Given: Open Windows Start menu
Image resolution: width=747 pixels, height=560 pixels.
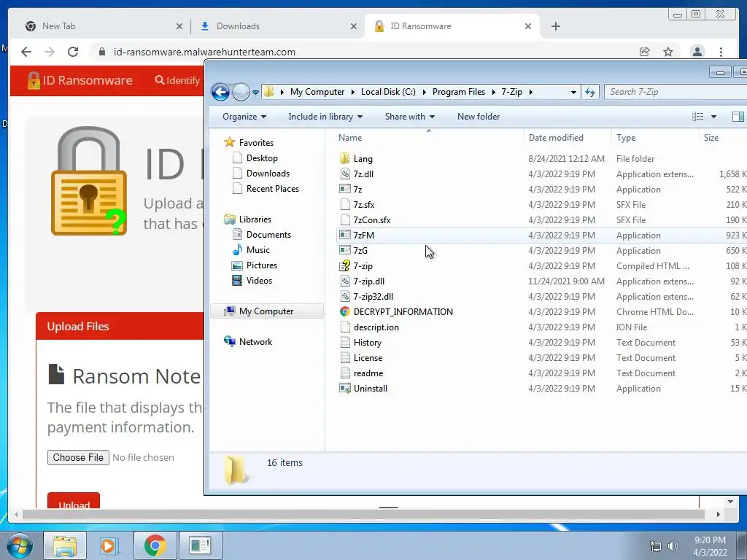Looking at the screenshot, I should (20, 545).
